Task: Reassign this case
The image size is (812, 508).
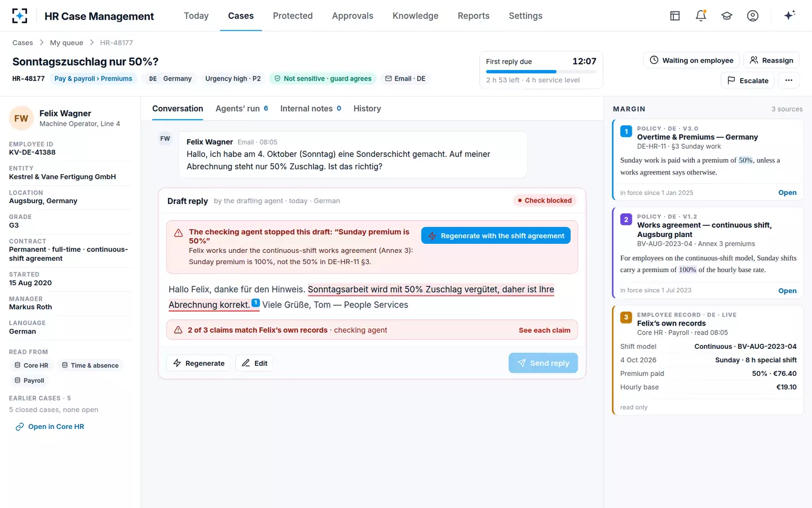Action: click(x=771, y=60)
